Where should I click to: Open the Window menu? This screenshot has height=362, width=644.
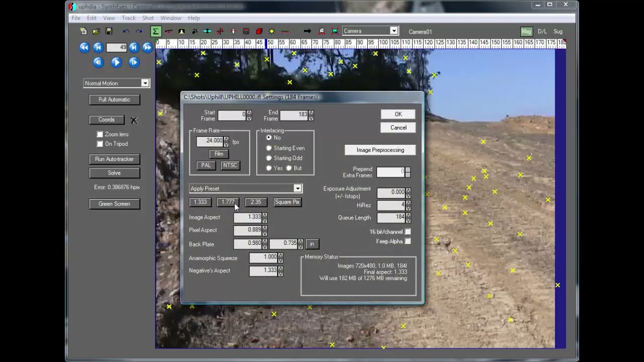171,18
